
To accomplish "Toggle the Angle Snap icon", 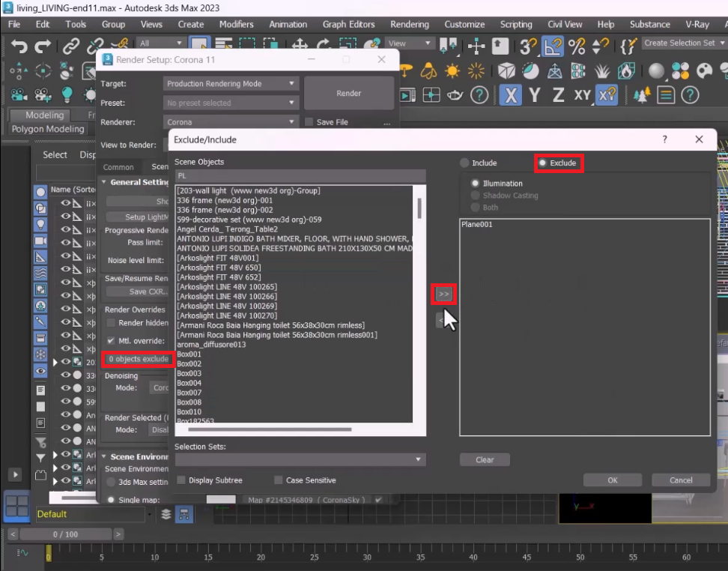I will click(552, 46).
